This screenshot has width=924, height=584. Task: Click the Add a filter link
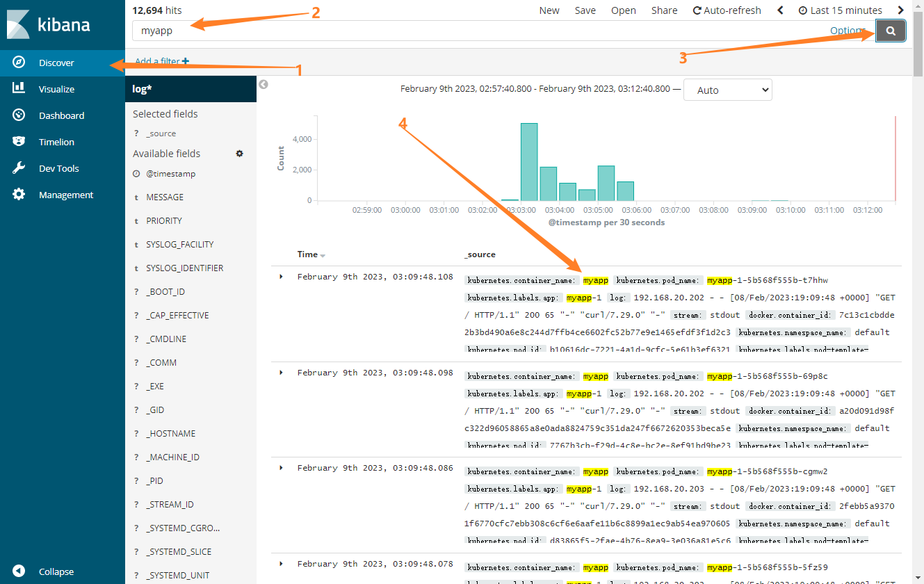(x=162, y=61)
